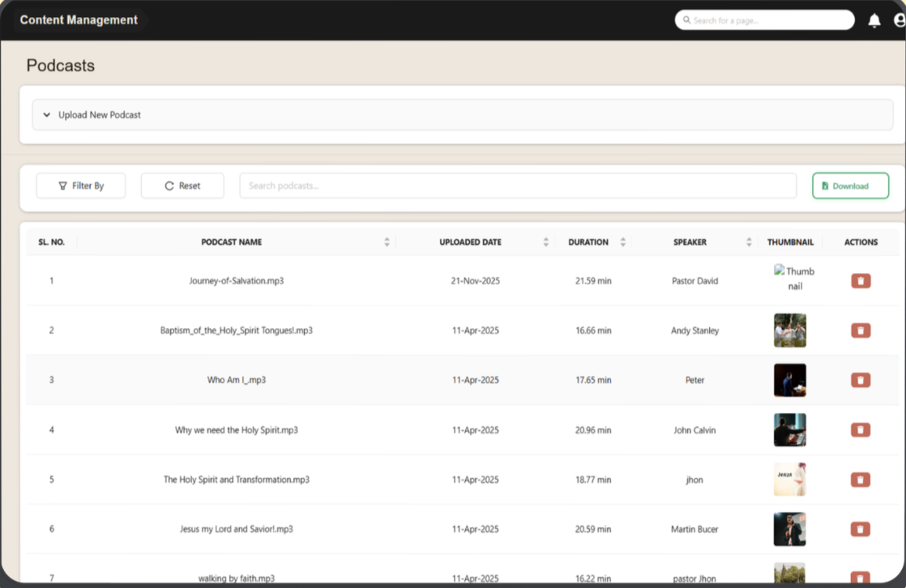Delete the Journey-of-Salvation.mp3 podcast

coord(861,281)
